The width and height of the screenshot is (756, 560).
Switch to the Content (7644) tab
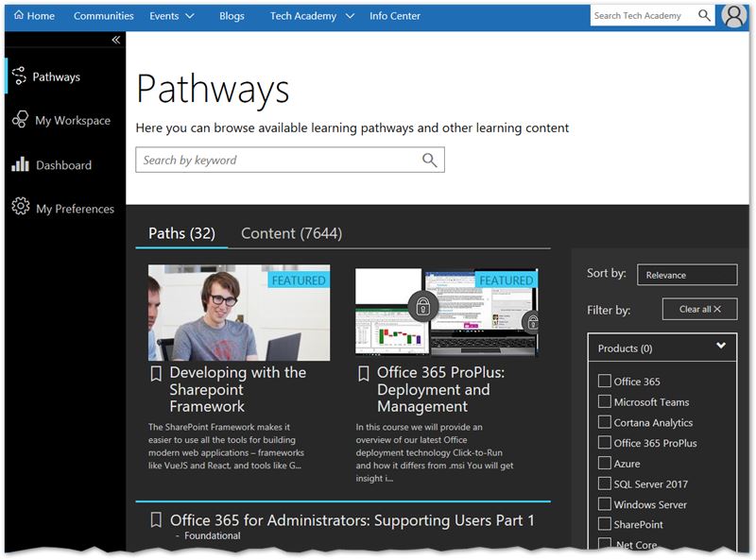coord(291,233)
